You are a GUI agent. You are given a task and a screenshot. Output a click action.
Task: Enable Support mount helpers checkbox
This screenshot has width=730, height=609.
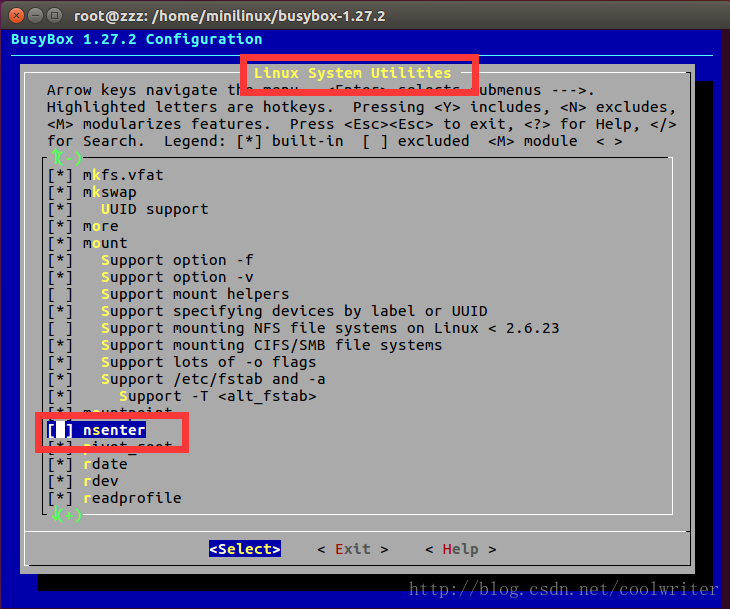[x=60, y=295]
